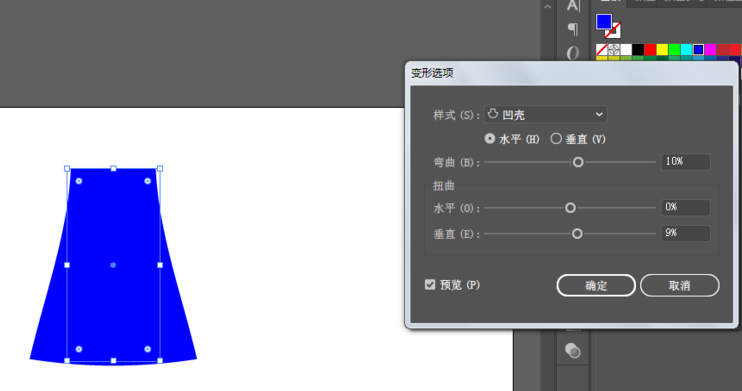The image size is (742, 391).
Task: Open the 样式 style dropdown showing 凹壳
Action: (545, 115)
